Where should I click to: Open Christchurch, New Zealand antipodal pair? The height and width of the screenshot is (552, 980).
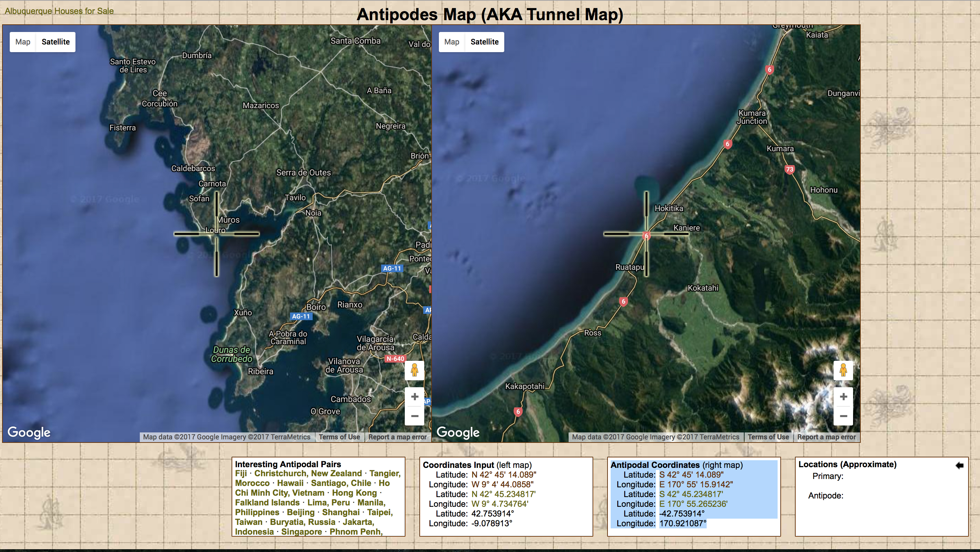point(308,473)
